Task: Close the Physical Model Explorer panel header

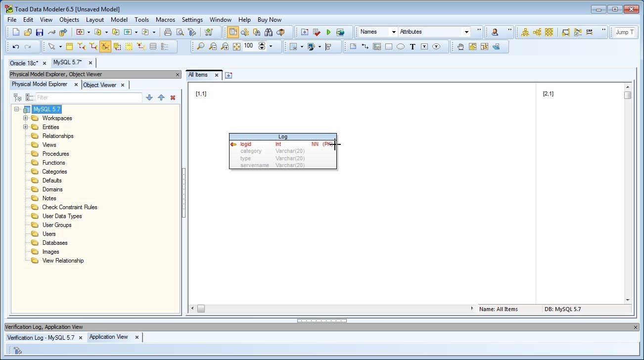Action: pos(178,75)
